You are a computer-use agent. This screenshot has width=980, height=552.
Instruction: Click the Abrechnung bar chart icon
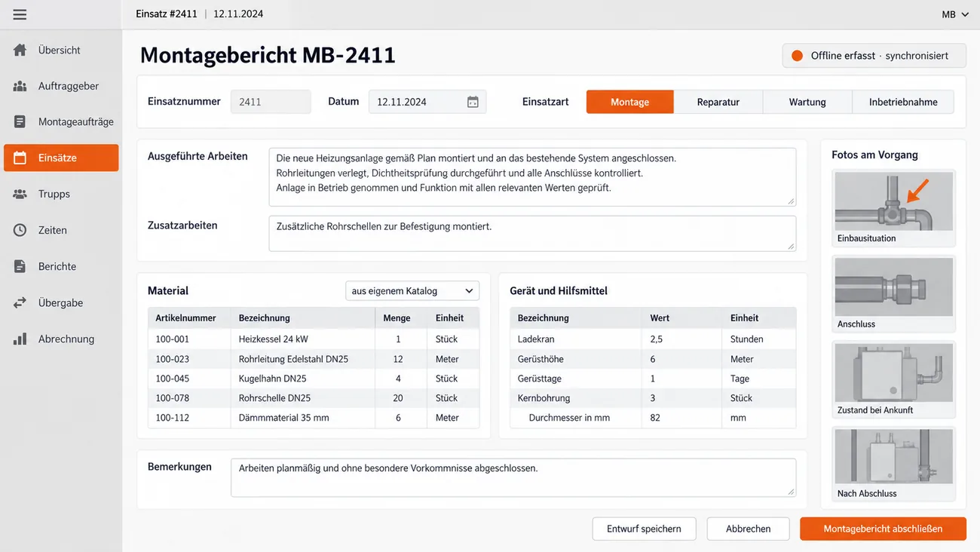tap(20, 339)
